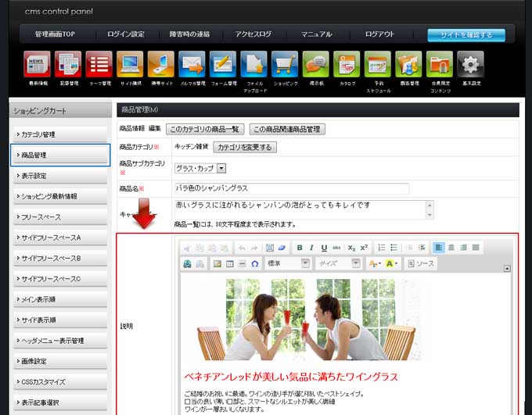Click the カテゴリを変更する button
The width and height of the screenshot is (532, 415).
coord(245,147)
